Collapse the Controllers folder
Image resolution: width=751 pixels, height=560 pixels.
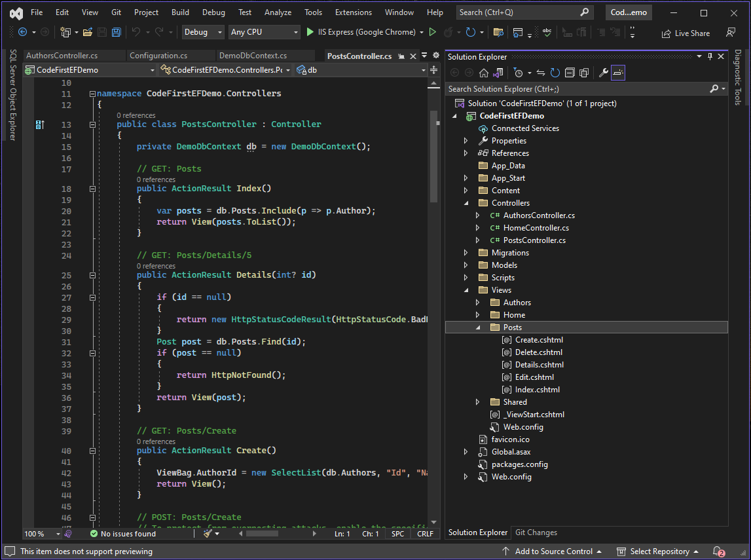coord(466,202)
